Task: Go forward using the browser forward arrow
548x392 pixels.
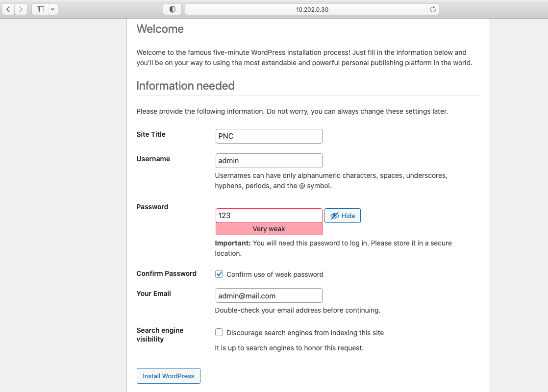Action: [x=21, y=9]
